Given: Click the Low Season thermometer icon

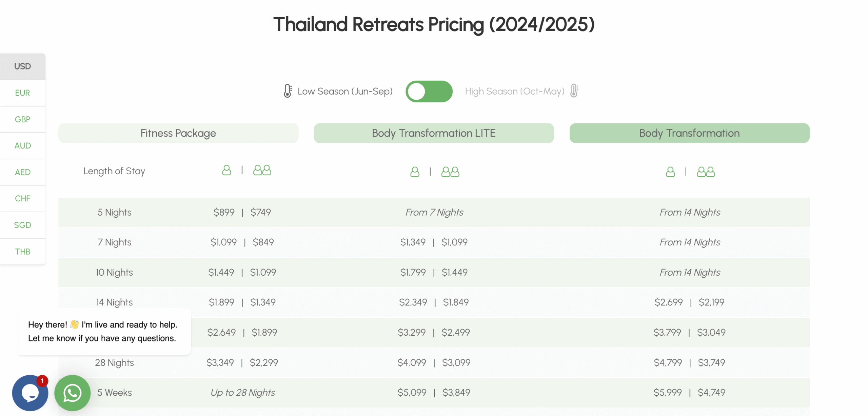Looking at the screenshot, I should pos(287,91).
